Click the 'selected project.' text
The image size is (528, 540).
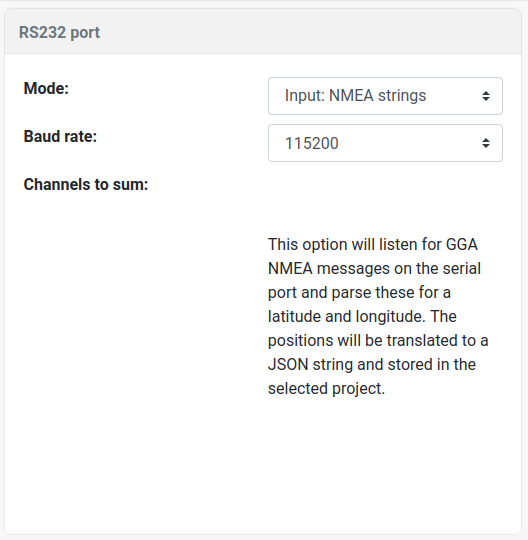point(326,389)
